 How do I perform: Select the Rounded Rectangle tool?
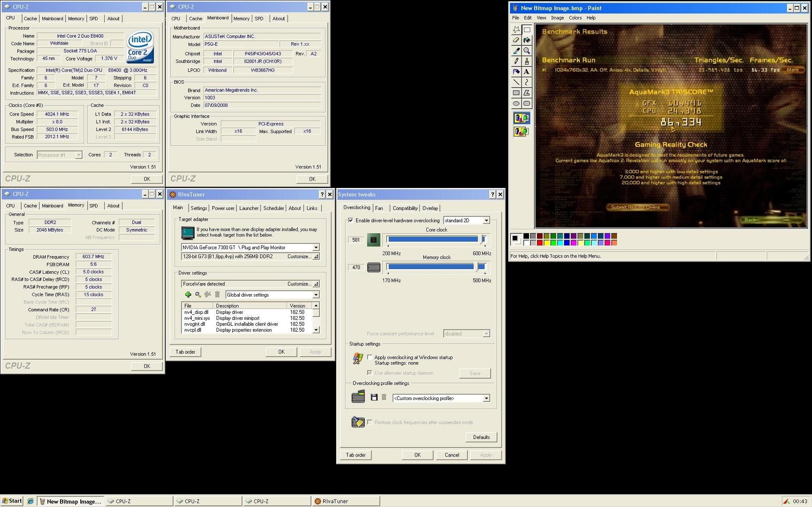coord(527,103)
